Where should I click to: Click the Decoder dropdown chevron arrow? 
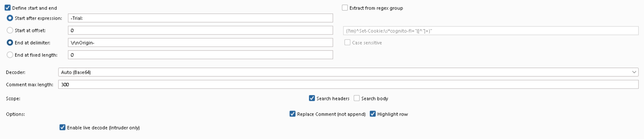[x=634, y=72]
